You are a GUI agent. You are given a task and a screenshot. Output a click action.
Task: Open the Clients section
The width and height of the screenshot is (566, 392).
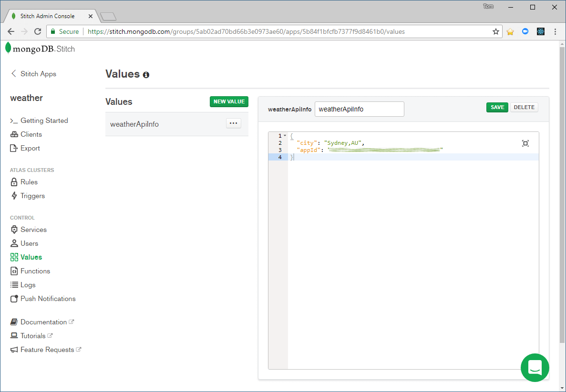click(26, 134)
